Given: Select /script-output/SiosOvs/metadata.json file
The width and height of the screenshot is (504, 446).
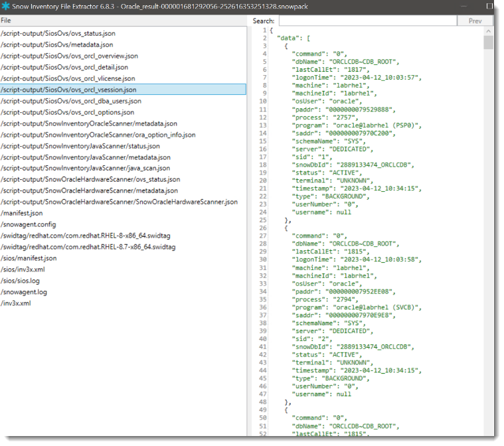Looking at the screenshot, I should (x=57, y=44).
